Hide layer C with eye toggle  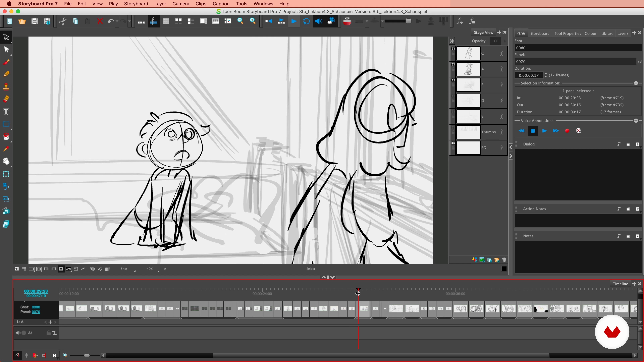453,49
